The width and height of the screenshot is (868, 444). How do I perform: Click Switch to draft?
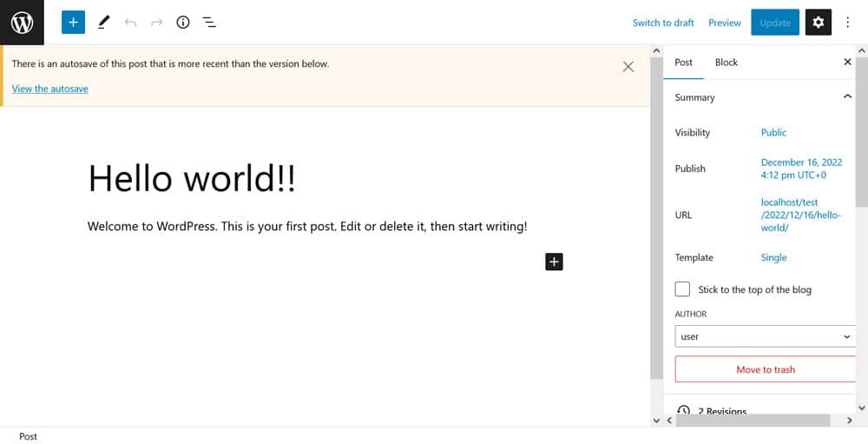tap(663, 23)
